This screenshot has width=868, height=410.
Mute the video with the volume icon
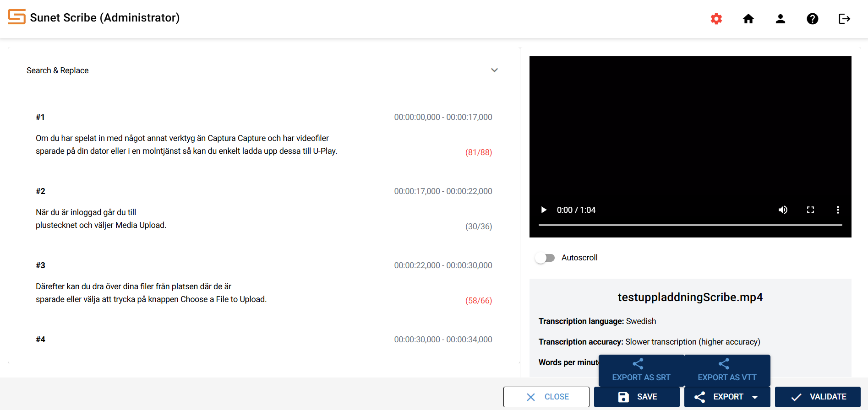pos(783,210)
